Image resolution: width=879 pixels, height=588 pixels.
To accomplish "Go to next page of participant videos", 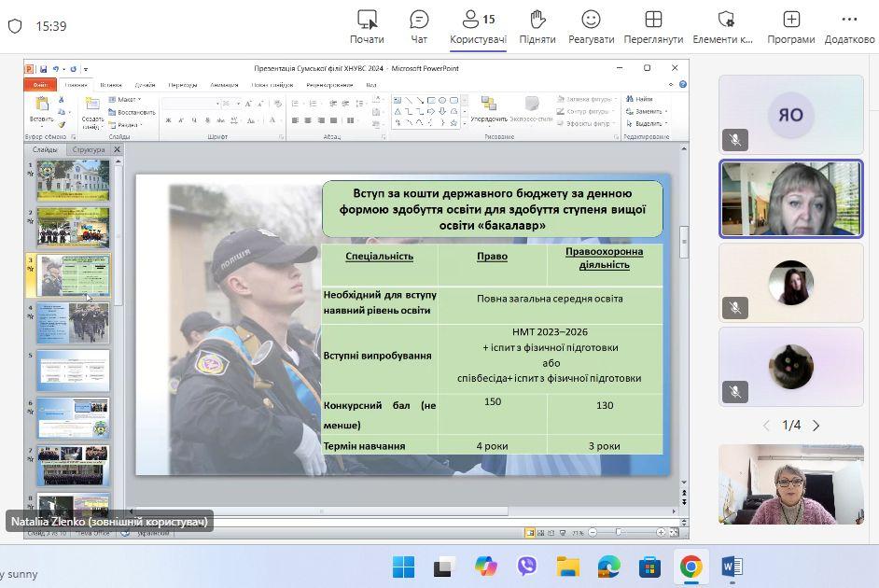I will (816, 426).
